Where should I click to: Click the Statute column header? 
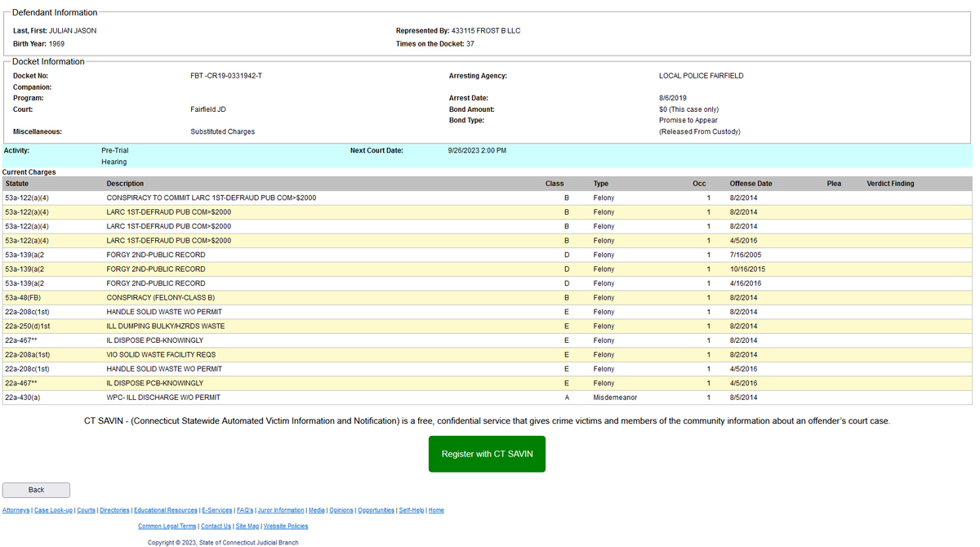pos(17,184)
